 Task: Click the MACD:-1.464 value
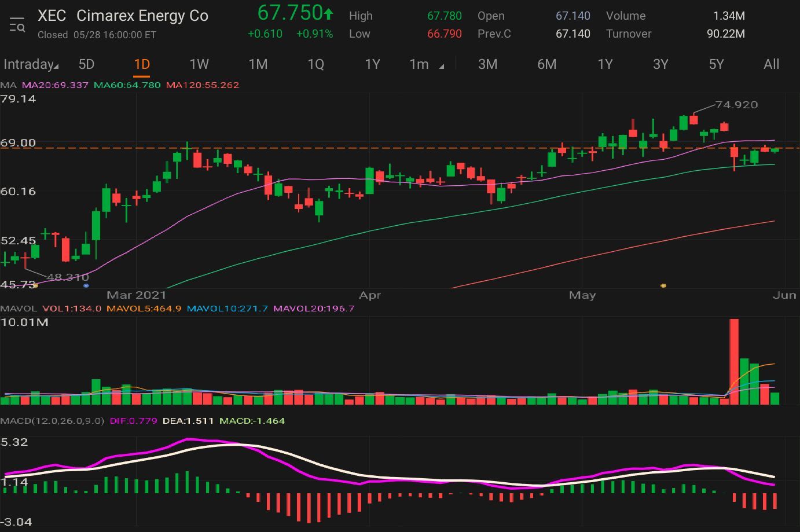252,421
